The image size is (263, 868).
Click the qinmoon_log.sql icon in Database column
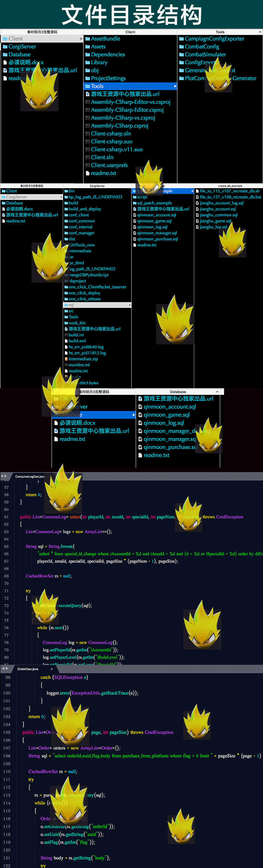[x=140, y=423]
